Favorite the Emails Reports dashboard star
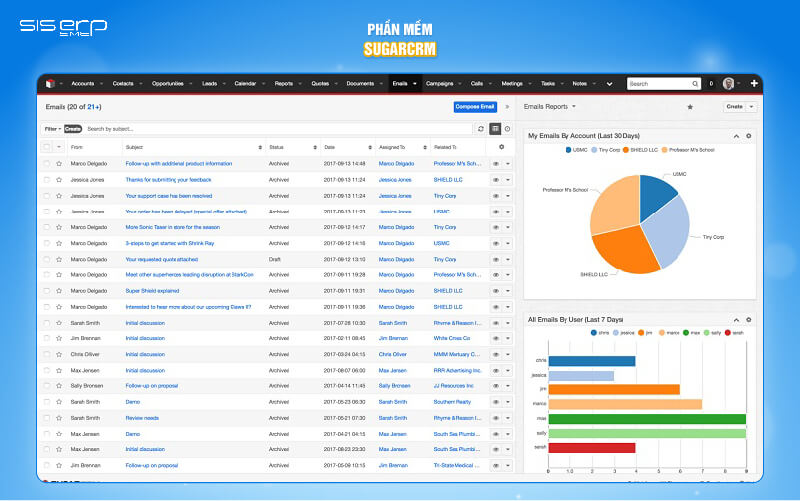The width and height of the screenshot is (800, 501). [x=690, y=107]
